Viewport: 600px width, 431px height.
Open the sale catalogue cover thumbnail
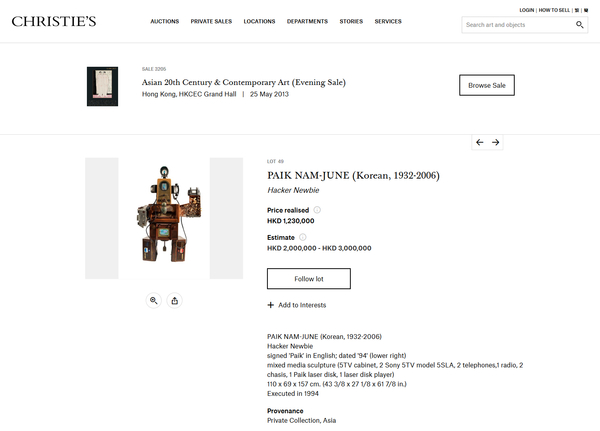coord(102,87)
